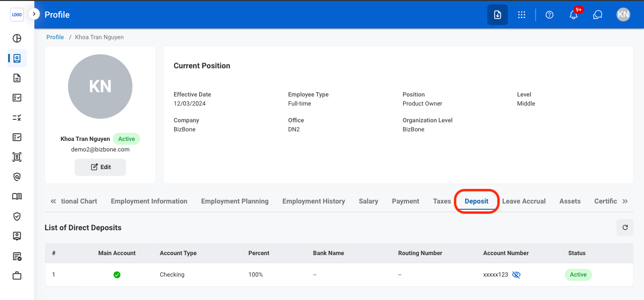Screen dimensions: 644x300
Task: Open the document with check badge sidebar icon
Action: coord(17,257)
